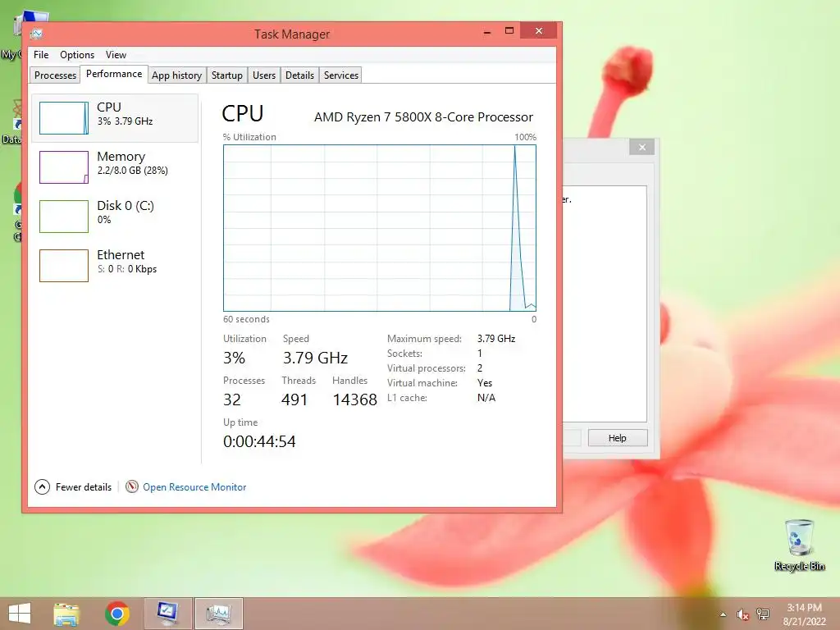Open the Windows Start button
The image size is (840, 630).
(x=20, y=614)
